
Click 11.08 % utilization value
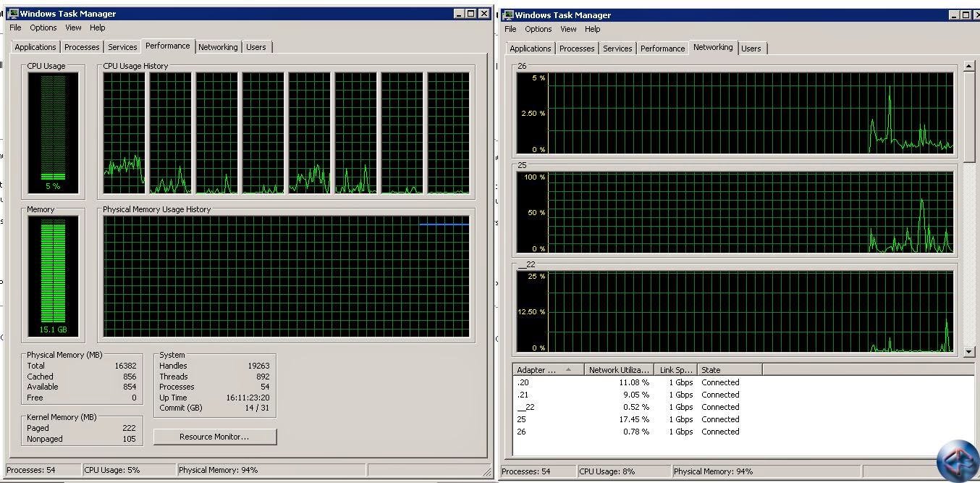click(633, 382)
